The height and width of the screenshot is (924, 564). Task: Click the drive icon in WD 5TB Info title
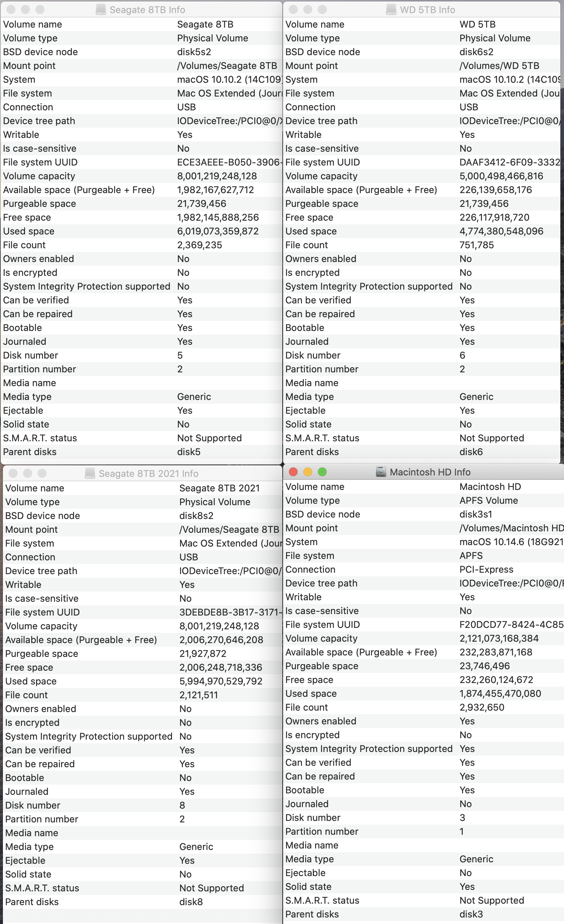coord(391,10)
